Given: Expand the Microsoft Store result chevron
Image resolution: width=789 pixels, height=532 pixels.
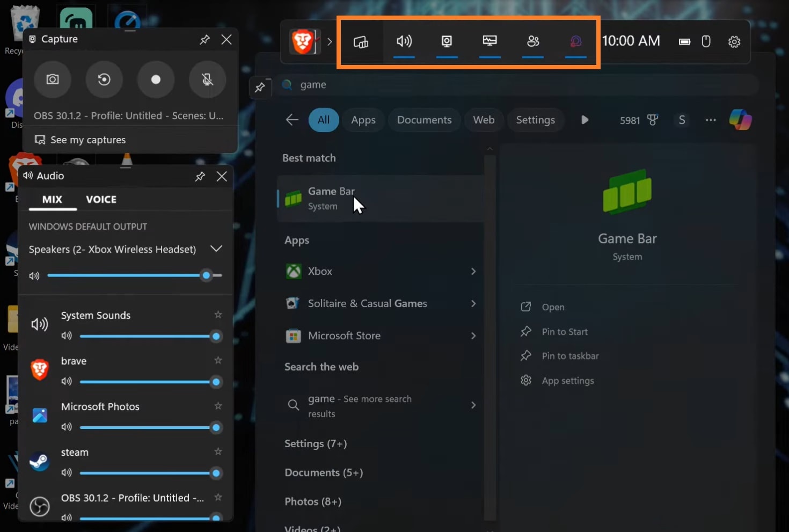Looking at the screenshot, I should [473, 336].
